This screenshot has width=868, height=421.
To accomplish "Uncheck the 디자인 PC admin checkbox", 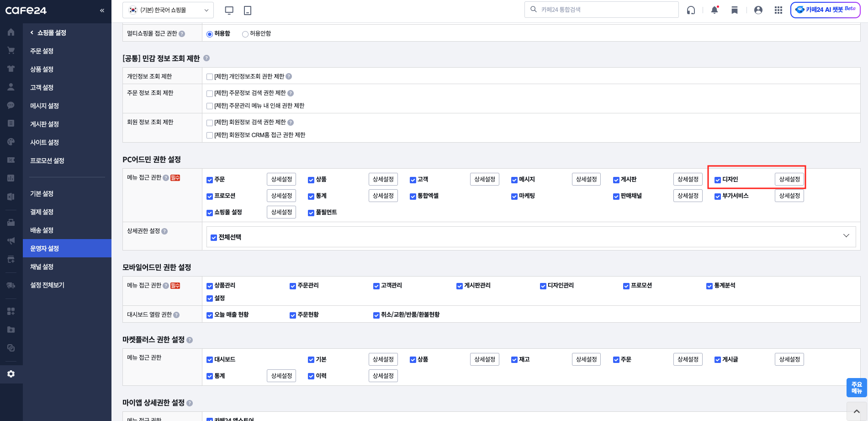I will pos(718,180).
